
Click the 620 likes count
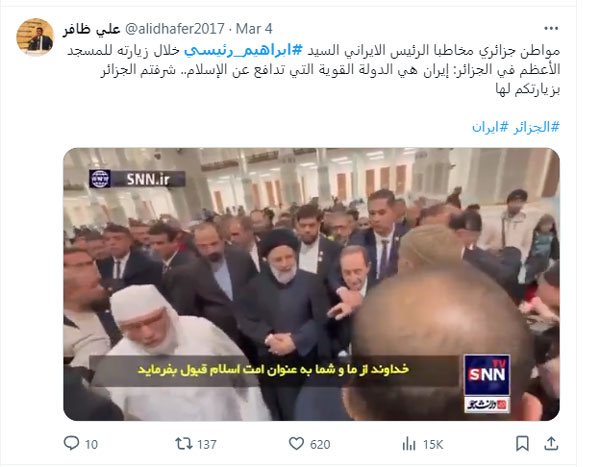320,444
